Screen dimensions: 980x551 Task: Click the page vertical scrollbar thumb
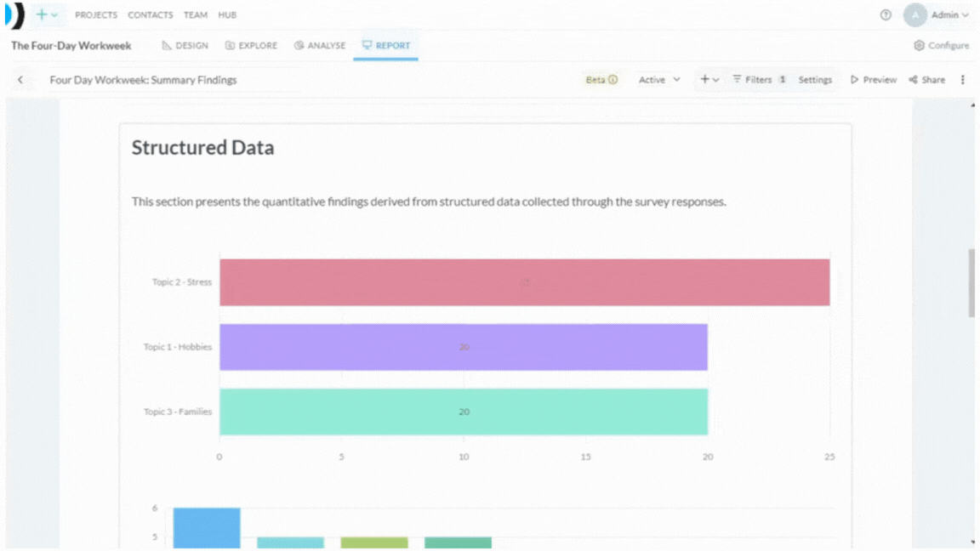pyautogui.click(x=971, y=283)
